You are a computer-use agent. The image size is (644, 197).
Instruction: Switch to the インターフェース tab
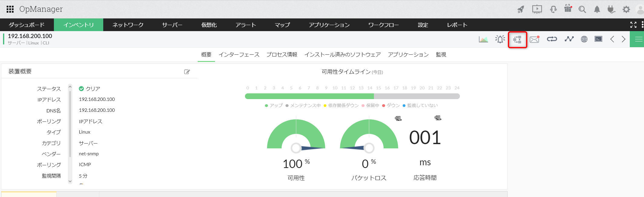pos(239,55)
